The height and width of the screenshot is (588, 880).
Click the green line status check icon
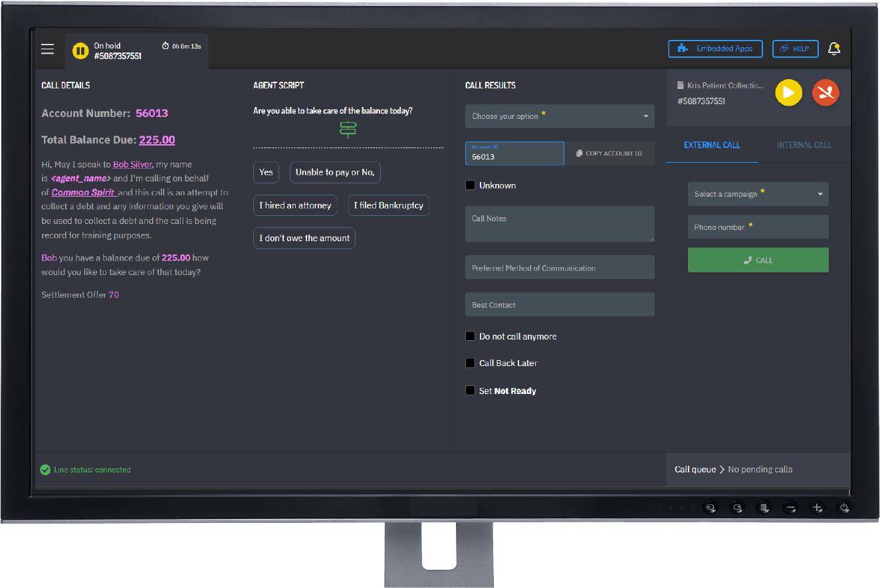[45, 470]
